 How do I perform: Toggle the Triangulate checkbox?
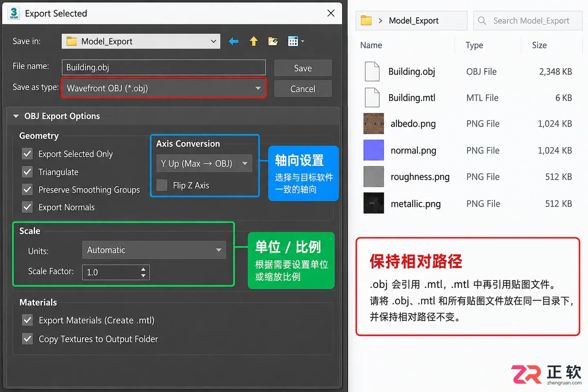coord(27,172)
